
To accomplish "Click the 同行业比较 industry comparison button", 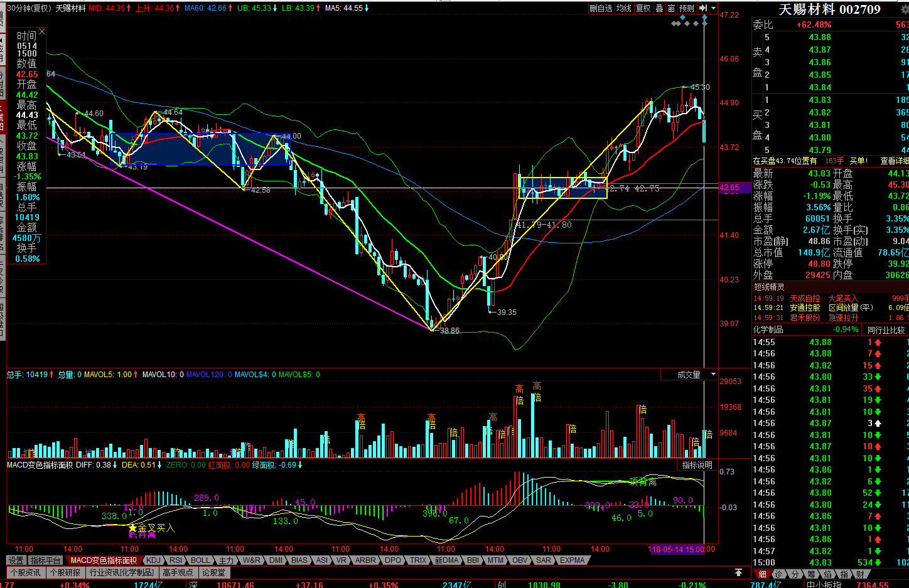I will coord(886,330).
